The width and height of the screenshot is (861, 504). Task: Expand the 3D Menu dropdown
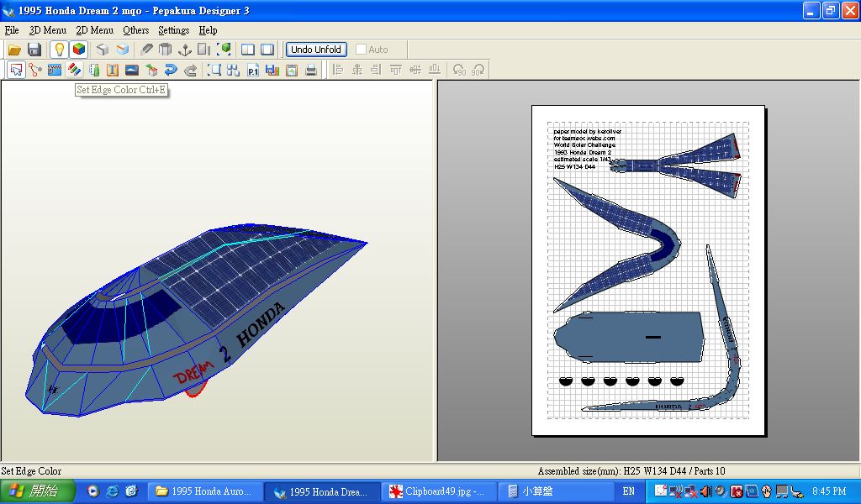coord(47,30)
